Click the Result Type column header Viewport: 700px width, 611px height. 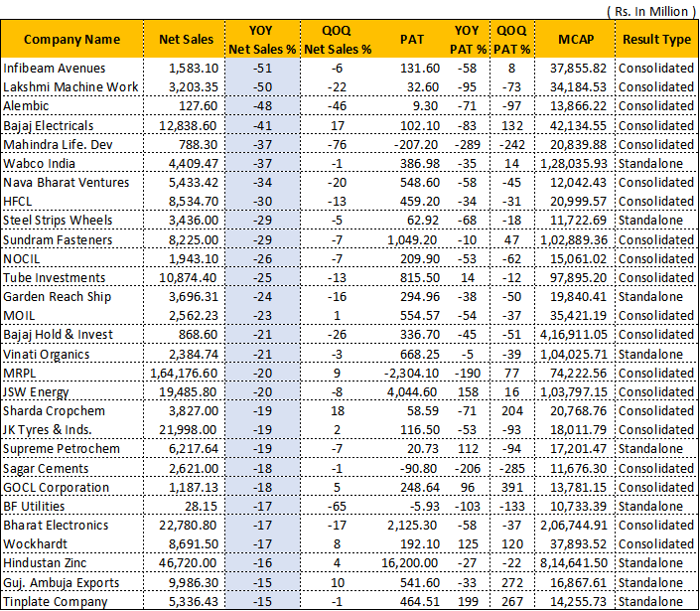(x=656, y=40)
